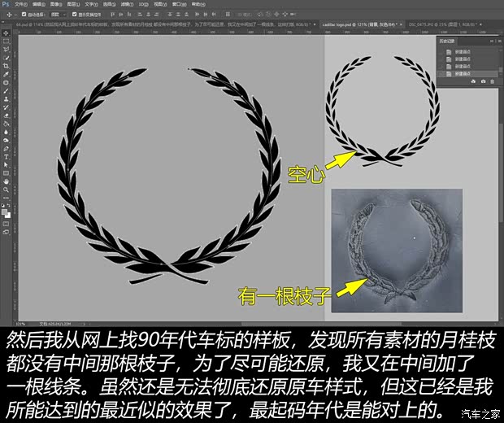Image resolution: width=504 pixels, height=423 pixels.
Task: Open the 3D menu
Action: click(x=143, y=5)
